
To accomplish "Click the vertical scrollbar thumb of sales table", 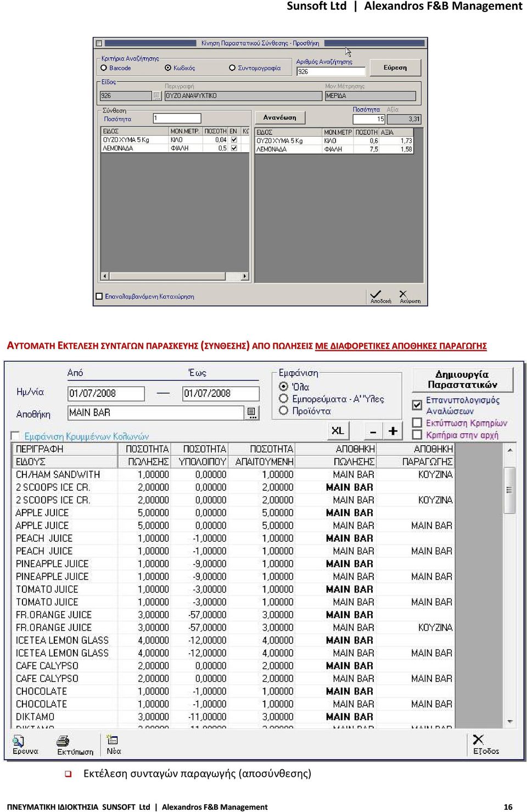I will tap(510, 490).
